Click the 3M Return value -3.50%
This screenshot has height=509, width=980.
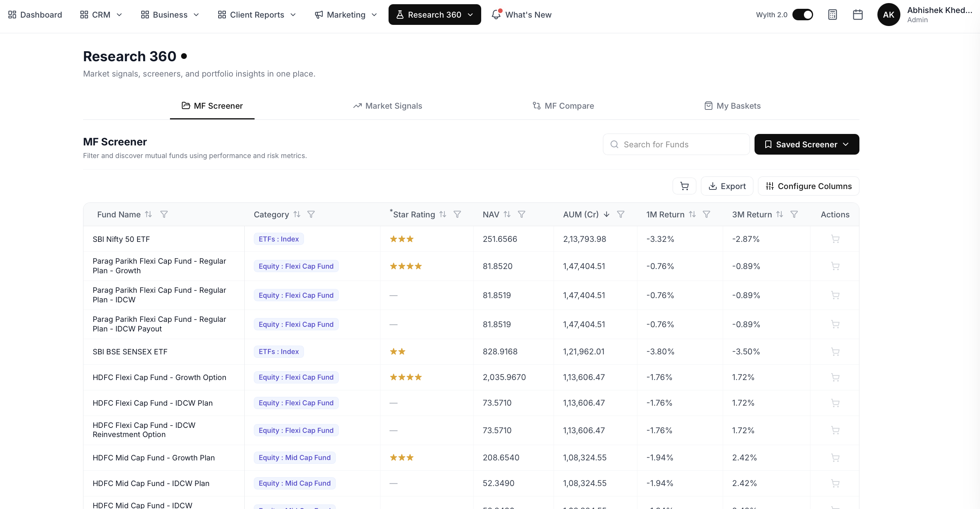tap(746, 352)
